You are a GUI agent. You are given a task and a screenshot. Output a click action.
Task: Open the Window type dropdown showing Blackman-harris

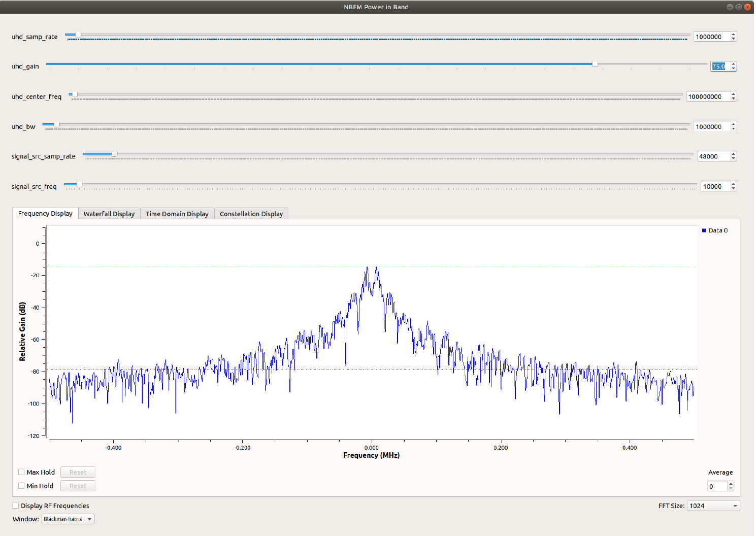tap(68, 519)
